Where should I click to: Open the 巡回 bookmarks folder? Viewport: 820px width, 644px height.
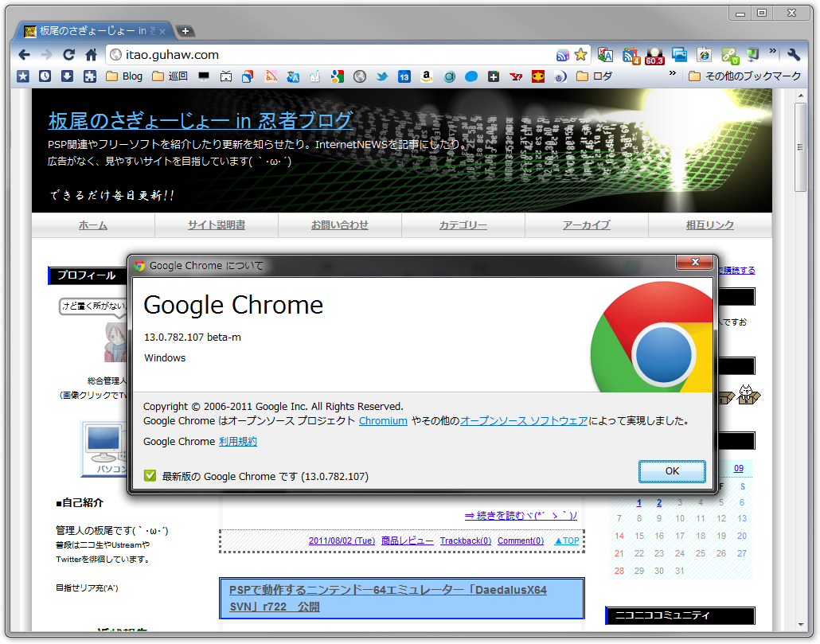(170, 76)
